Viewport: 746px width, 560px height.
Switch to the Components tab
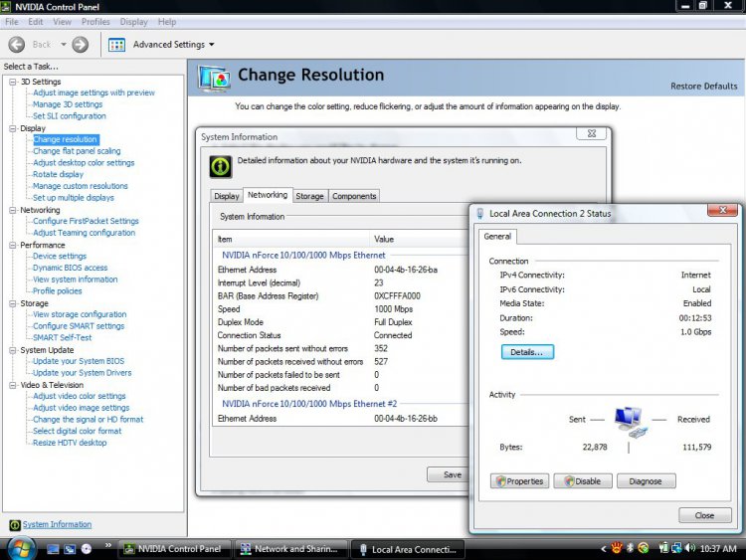tap(354, 196)
